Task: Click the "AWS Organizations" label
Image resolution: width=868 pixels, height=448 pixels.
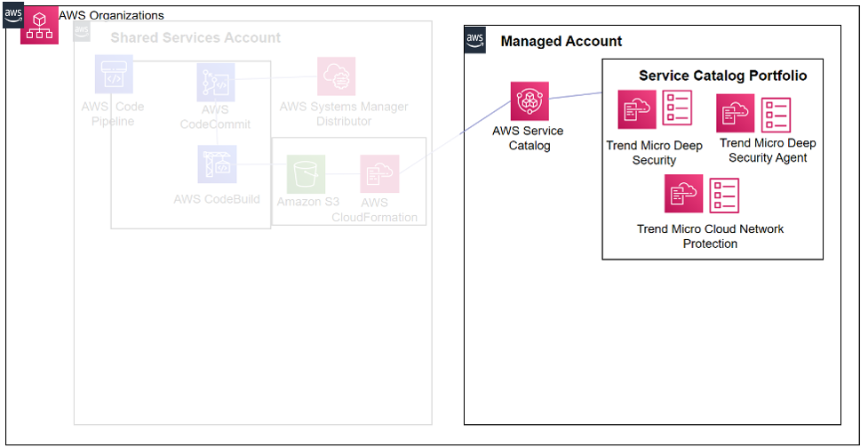Action: pos(111,15)
